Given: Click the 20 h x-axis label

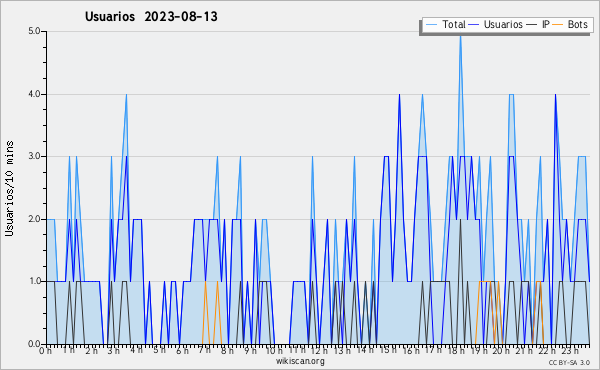Looking at the screenshot, I should pyautogui.click(x=501, y=350).
